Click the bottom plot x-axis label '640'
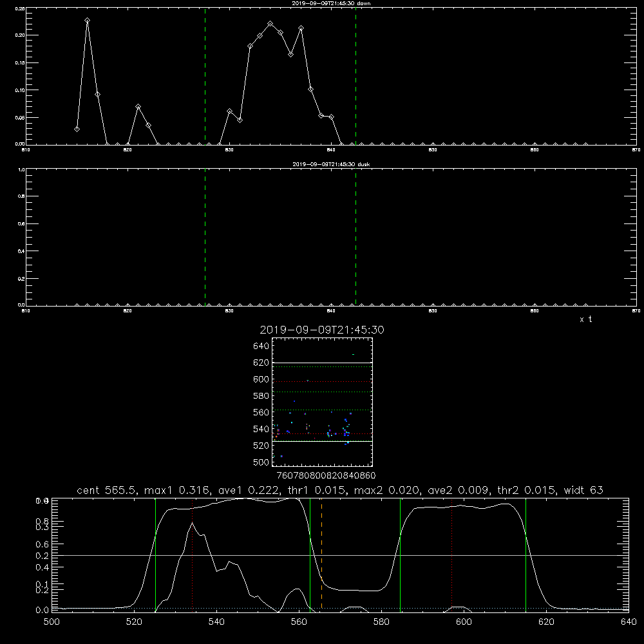Viewport: 644px width, 644px height. pyautogui.click(x=629, y=622)
